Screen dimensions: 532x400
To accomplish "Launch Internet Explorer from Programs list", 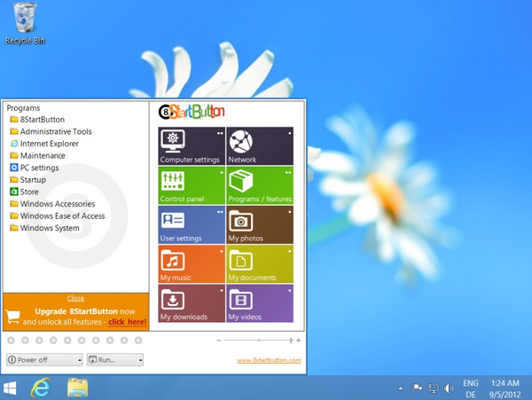I will (x=44, y=144).
